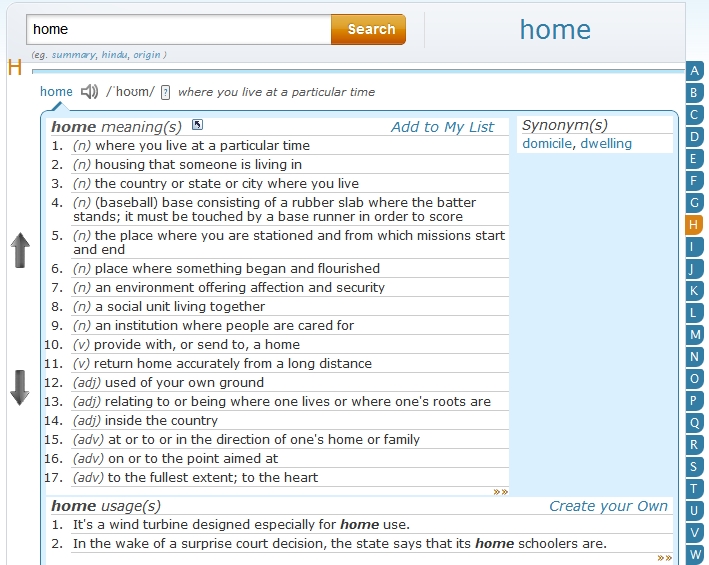
Task: Select letter M in the alphabet sidebar
Action: 695,335
